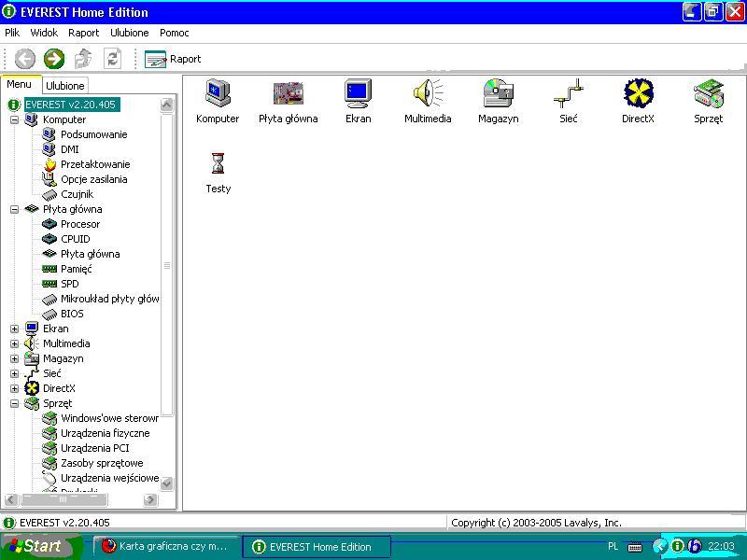Viewport: 747px width, 560px height.
Task: Expand the Sieć tree node
Action: click(x=14, y=374)
